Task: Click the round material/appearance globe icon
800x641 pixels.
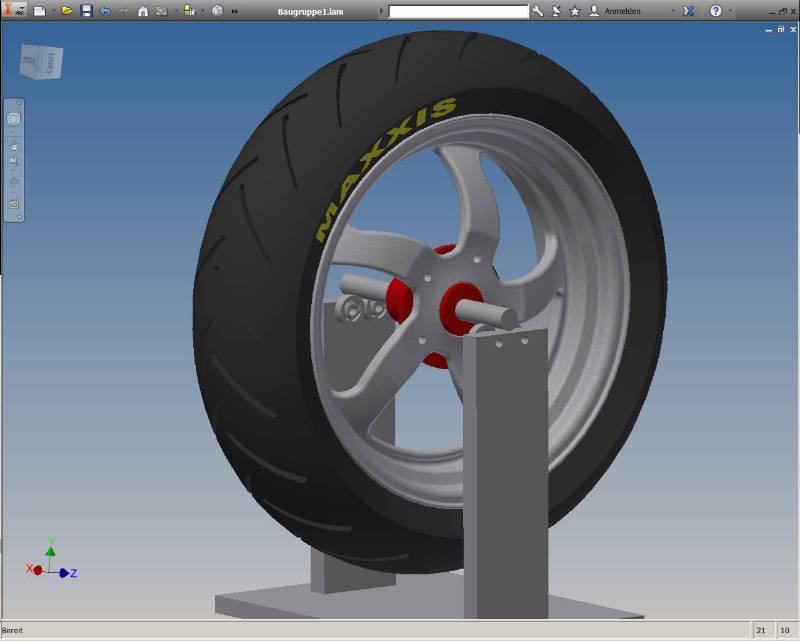Action: point(217,11)
